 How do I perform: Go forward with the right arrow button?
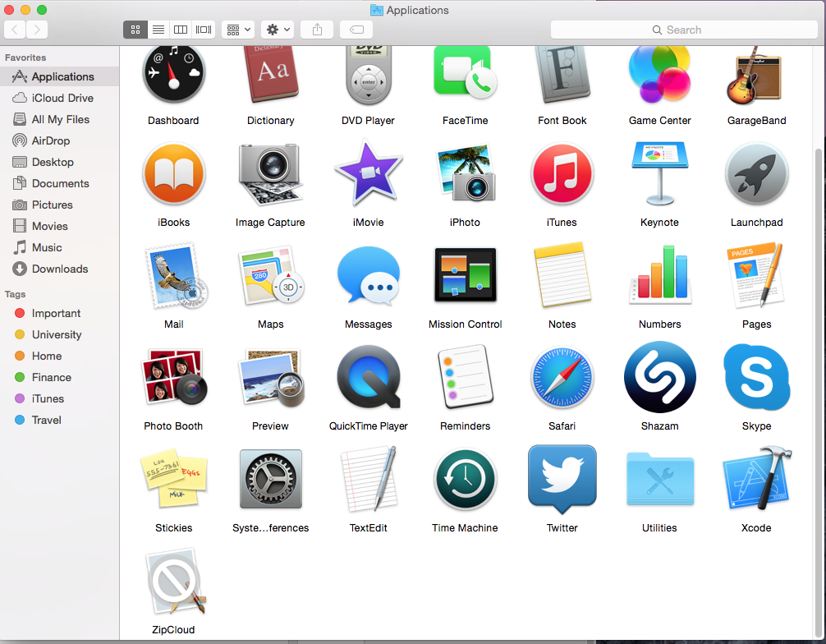37,30
